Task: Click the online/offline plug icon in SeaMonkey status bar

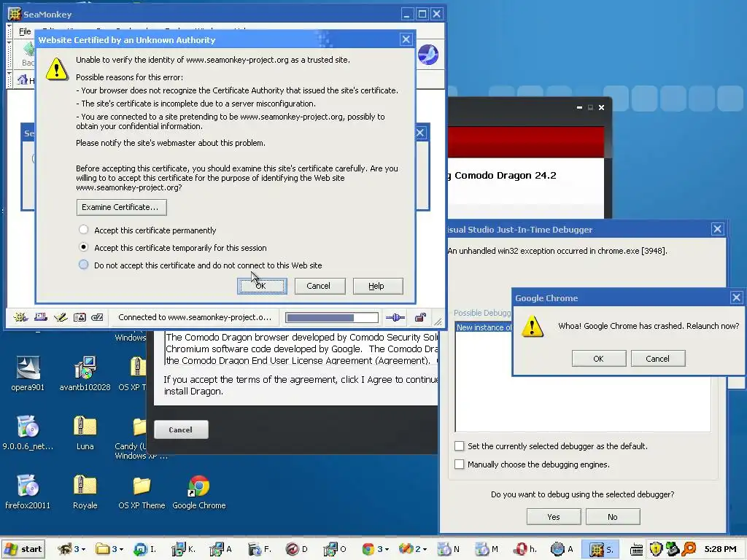Action: 395,318
